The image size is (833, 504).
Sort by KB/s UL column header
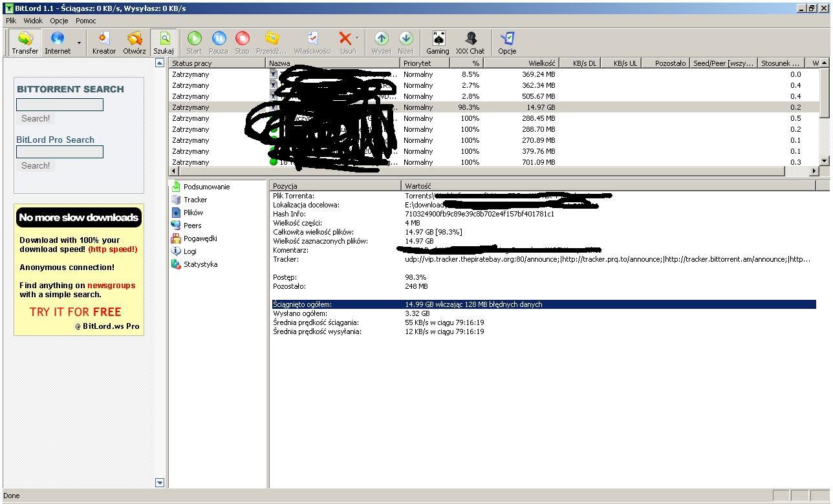(620, 63)
